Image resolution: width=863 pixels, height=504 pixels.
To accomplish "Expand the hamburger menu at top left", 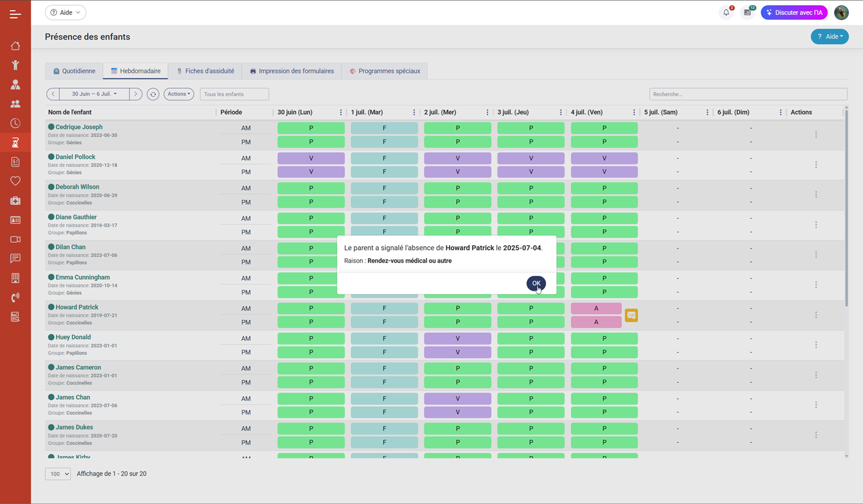I will pos(15,14).
